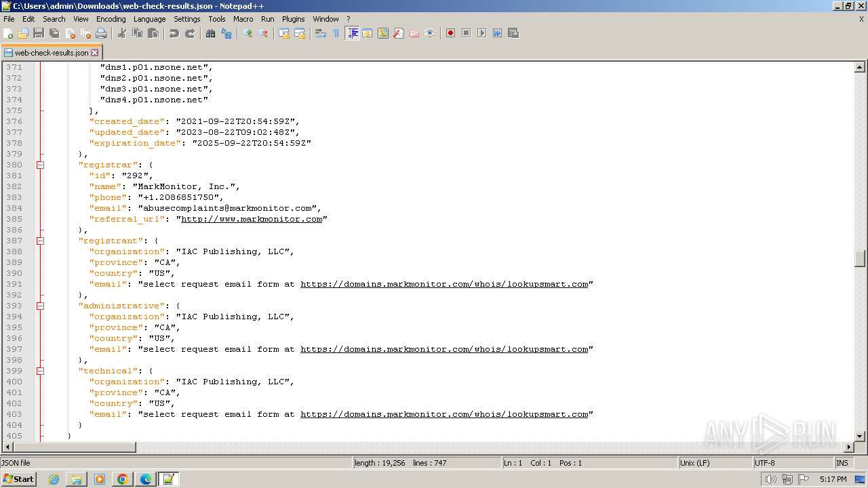Click the Save Recorded Macro icon
The image size is (868, 488).
click(513, 33)
